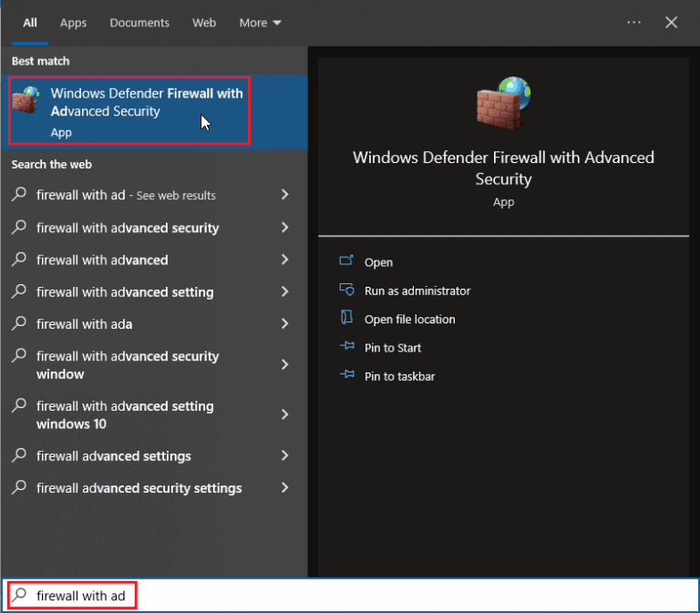Click the search input with 'firewall with ad'
This screenshot has height=613, width=700.
(350, 595)
